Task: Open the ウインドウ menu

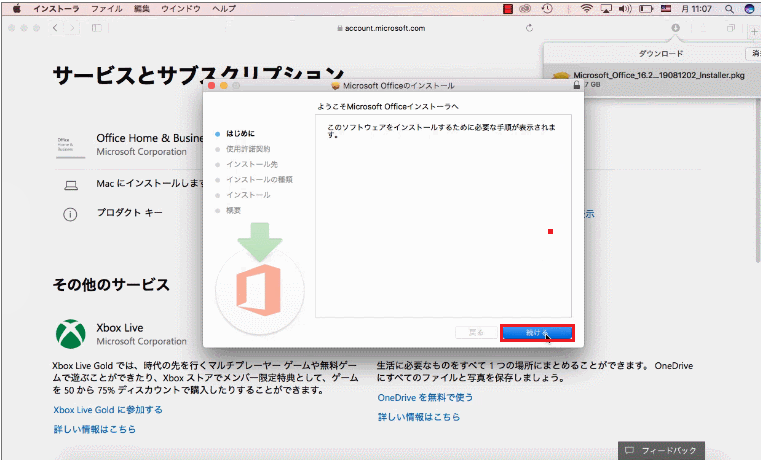Action: 181,9
